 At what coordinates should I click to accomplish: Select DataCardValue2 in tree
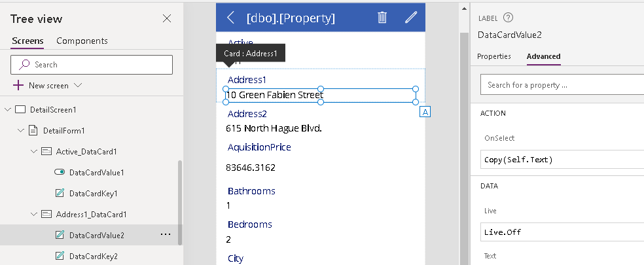[x=96, y=235]
